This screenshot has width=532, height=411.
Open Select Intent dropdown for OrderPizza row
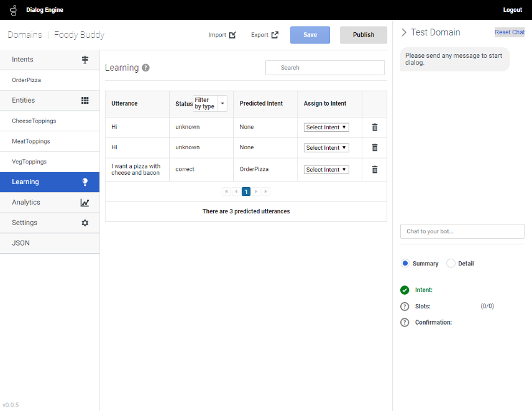(326, 170)
